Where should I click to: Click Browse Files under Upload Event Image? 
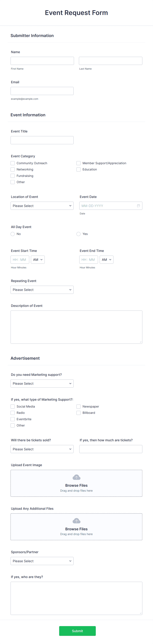click(x=76, y=486)
